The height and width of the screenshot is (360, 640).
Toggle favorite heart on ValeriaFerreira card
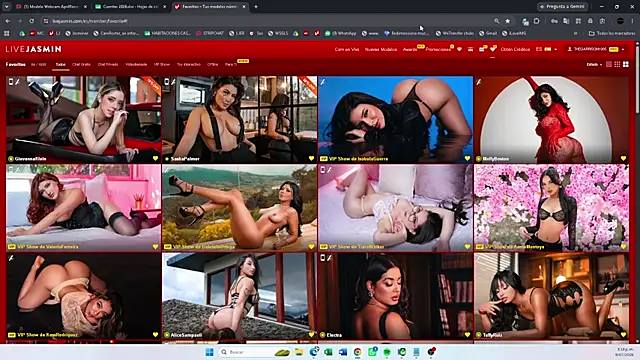[x=156, y=247]
